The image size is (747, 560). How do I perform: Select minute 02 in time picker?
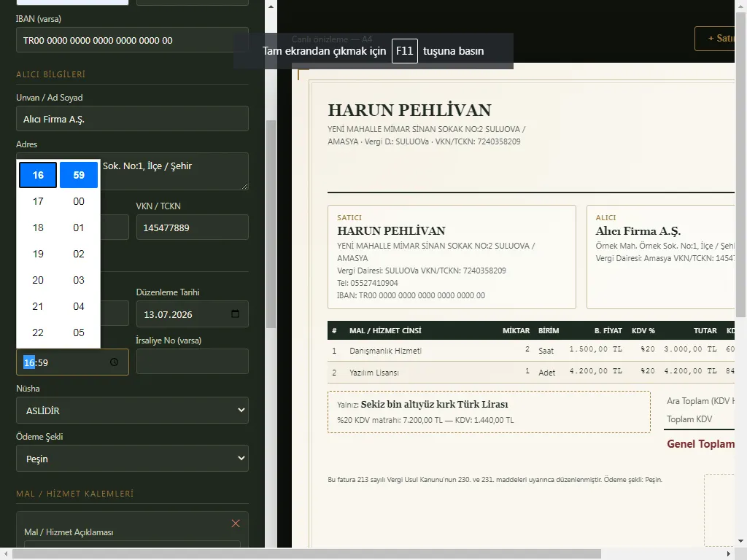coord(79,254)
